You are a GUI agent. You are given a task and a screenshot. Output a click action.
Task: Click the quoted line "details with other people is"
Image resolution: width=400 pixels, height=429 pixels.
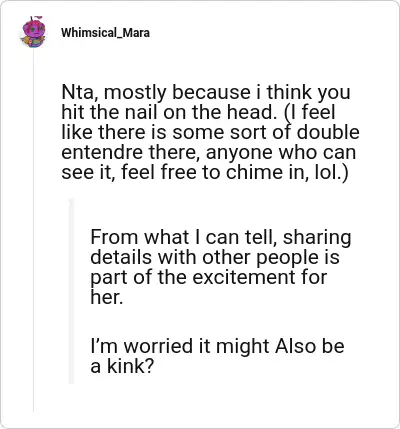tap(215, 257)
